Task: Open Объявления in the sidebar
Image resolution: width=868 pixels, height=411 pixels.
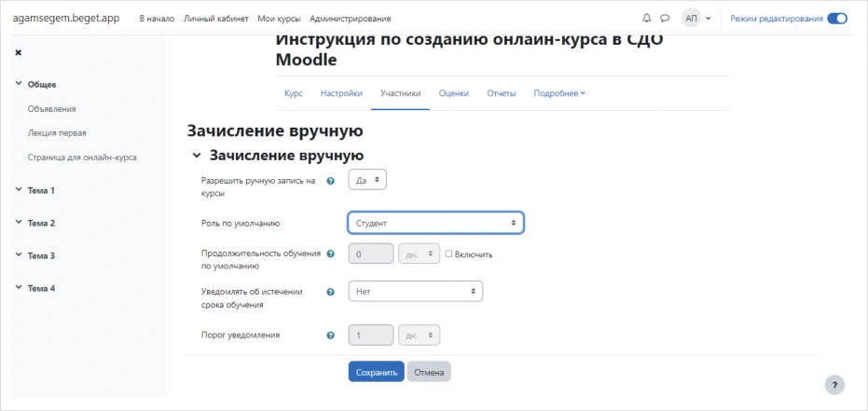Action: pos(52,109)
